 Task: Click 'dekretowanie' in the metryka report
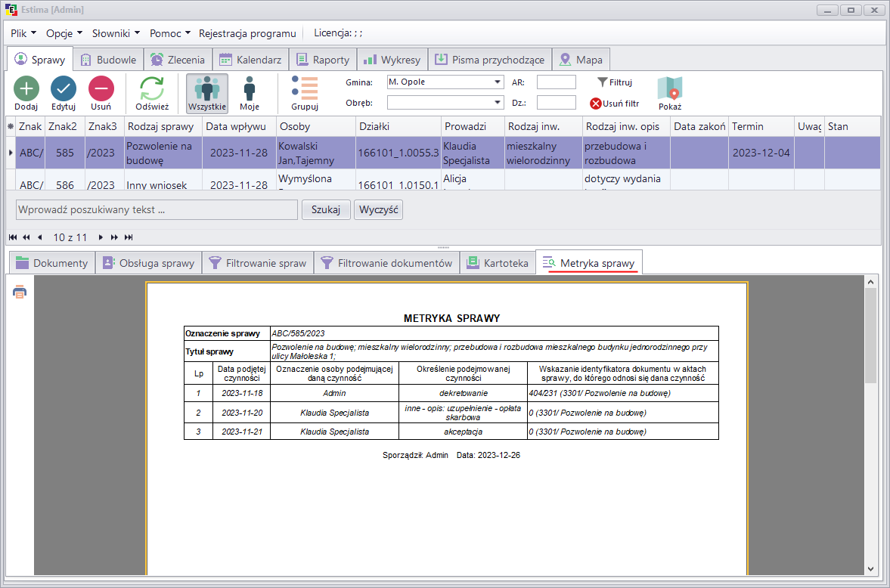pyautogui.click(x=464, y=393)
